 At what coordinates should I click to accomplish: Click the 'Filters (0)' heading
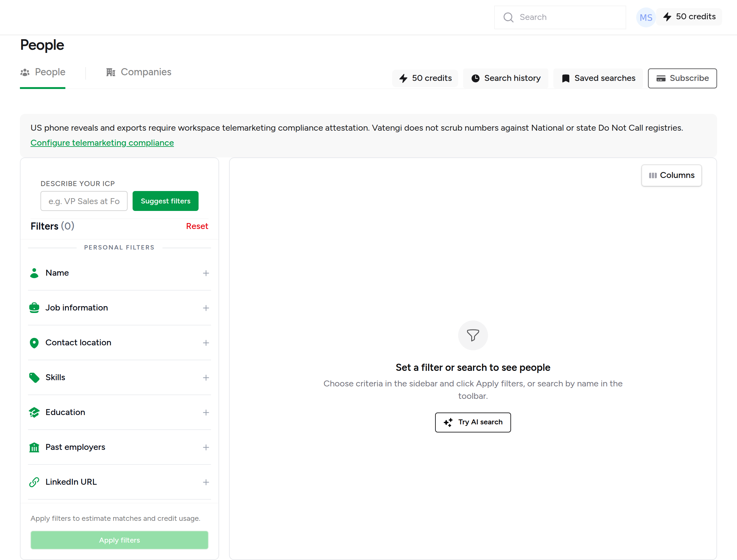[x=52, y=226]
